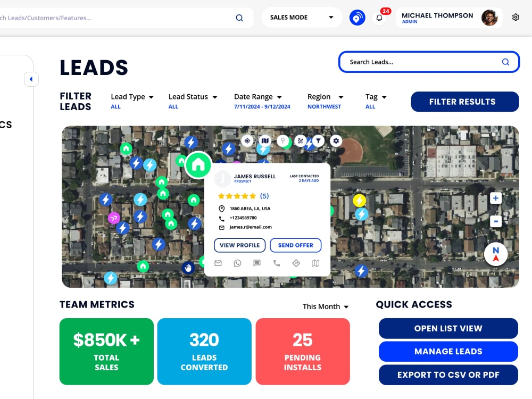Open the map filter funnel icon
This screenshot has height=399, width=532.
point(318,141)
